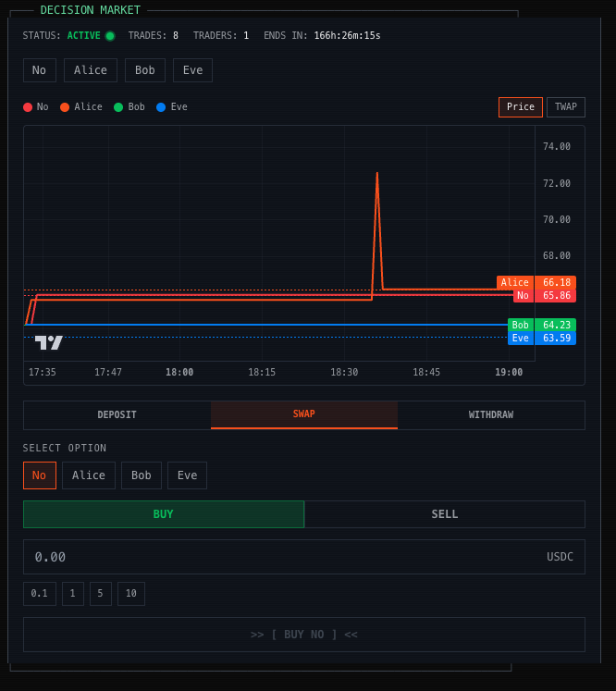Switch chart to Price view
This screenshot has height=691, width=616.
(521, 107)
